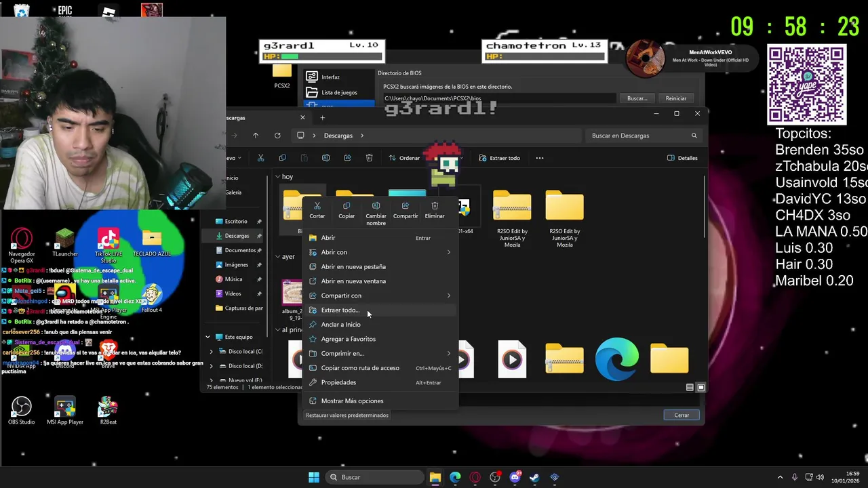Click the Explorer toolbar cut scissors icon
The image size is (868, 488).
(260, 158)
